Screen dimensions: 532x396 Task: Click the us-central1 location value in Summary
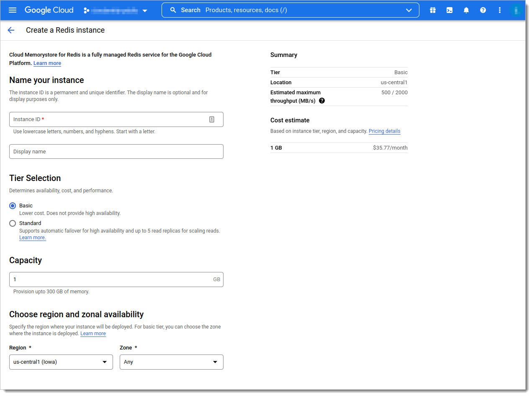[x=394, y=83]
